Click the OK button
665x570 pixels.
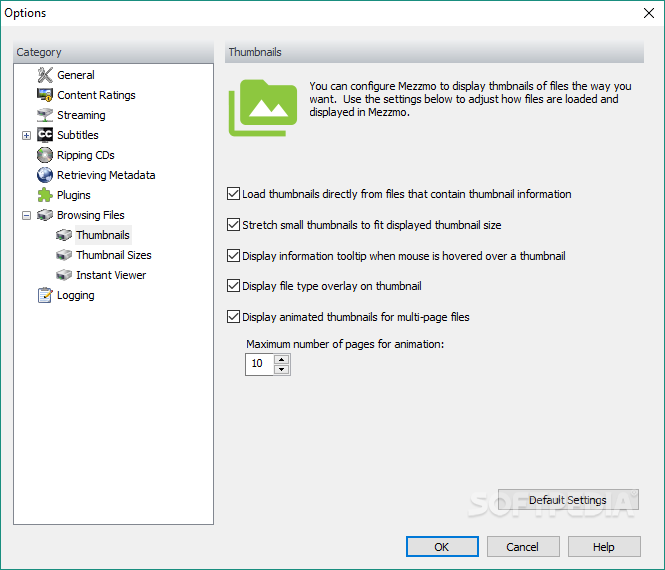pos(442,547)
